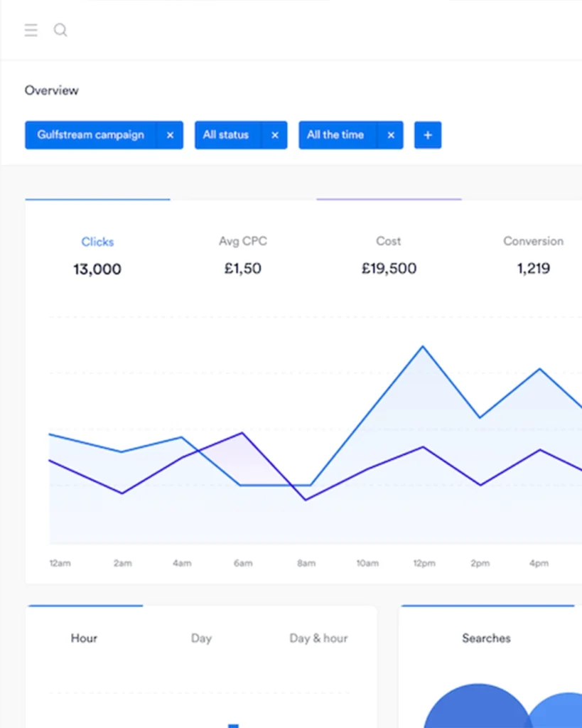Add a new filter with plus button
The height and width of the screenshot is (728, 582).
tap(428, 135)
